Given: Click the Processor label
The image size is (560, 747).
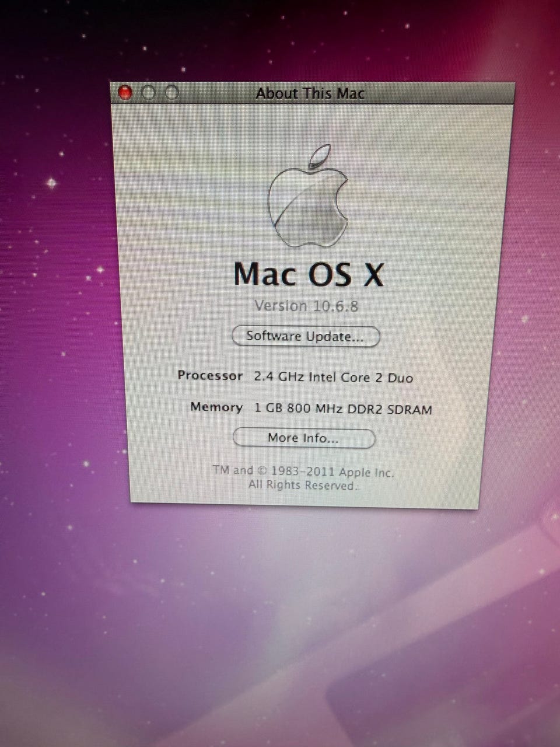Looking at the screenshot, I should click(210, 376).
